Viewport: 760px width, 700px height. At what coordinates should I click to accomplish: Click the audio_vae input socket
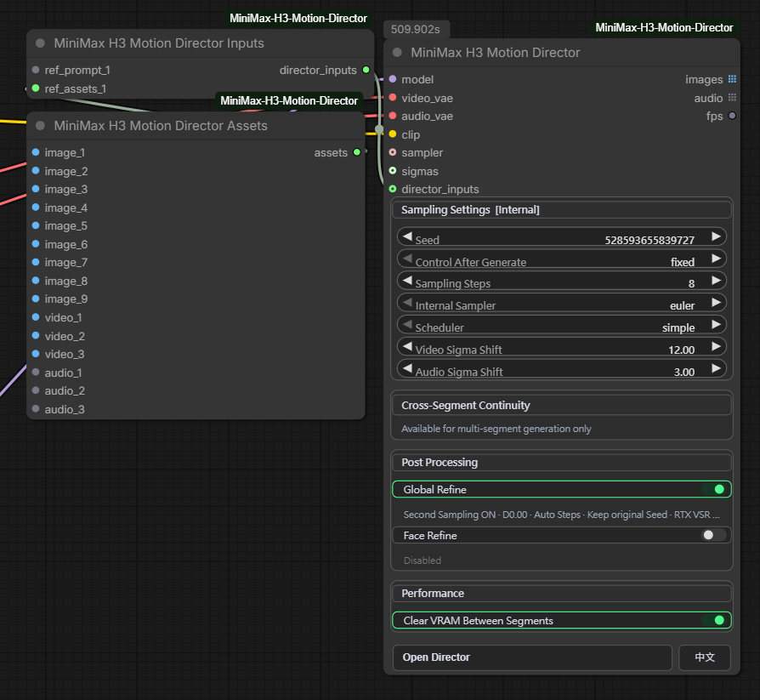pos(393,116)
